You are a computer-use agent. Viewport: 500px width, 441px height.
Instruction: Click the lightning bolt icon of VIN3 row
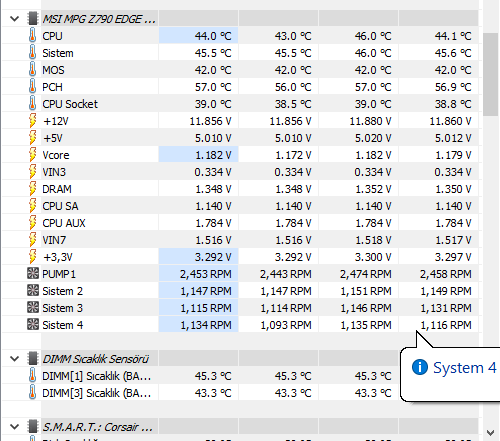[33, 172]
